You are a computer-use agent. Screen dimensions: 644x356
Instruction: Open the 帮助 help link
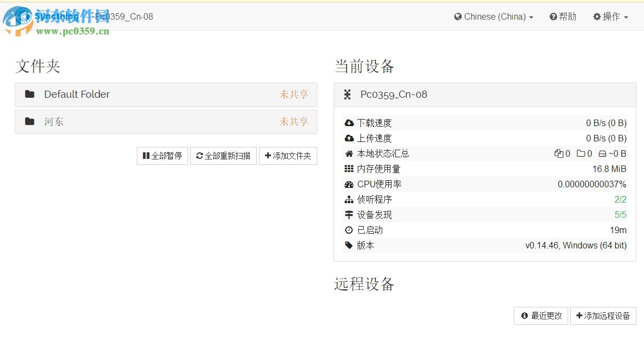pyautogui.click(x=563, y=17)
